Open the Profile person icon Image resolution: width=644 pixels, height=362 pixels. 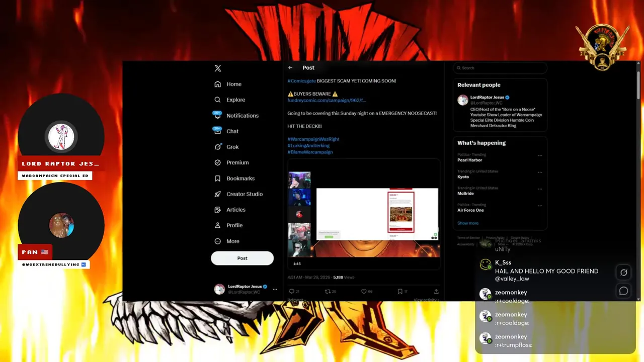pyautogui.click(x=217, y=225)
